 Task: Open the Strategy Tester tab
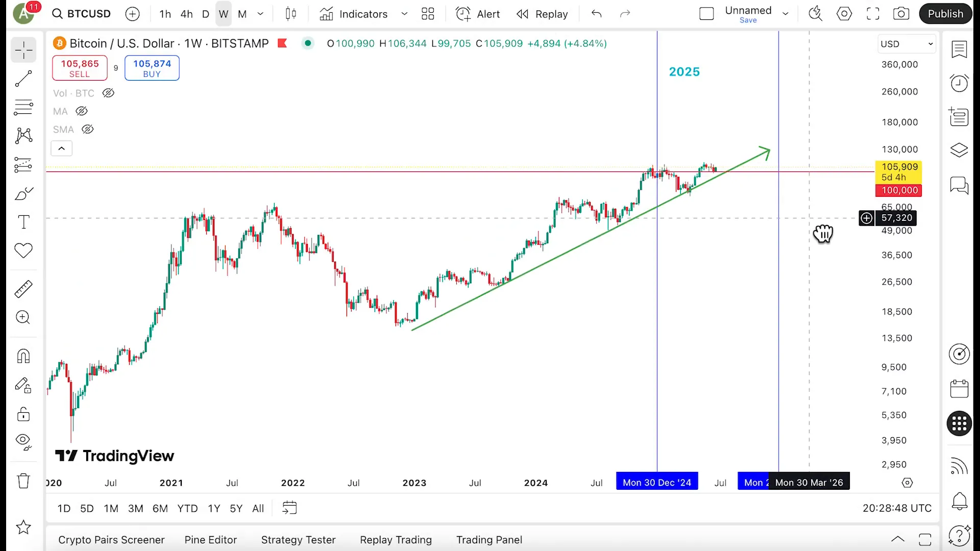coord(299,540)
